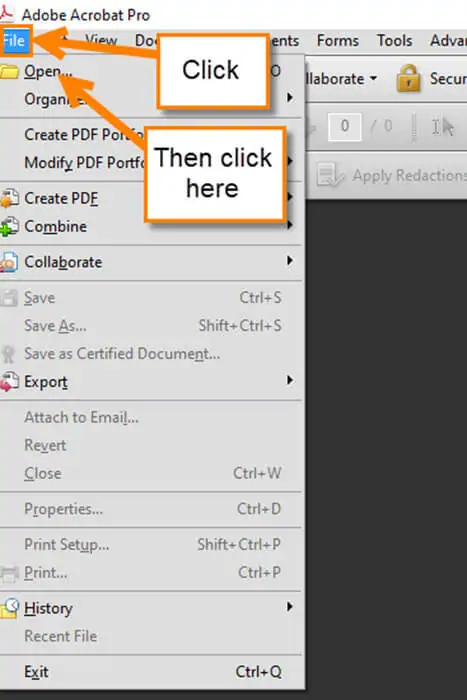Open the File menu
This screenshot has width=467, height=700.
coord(14,41)
